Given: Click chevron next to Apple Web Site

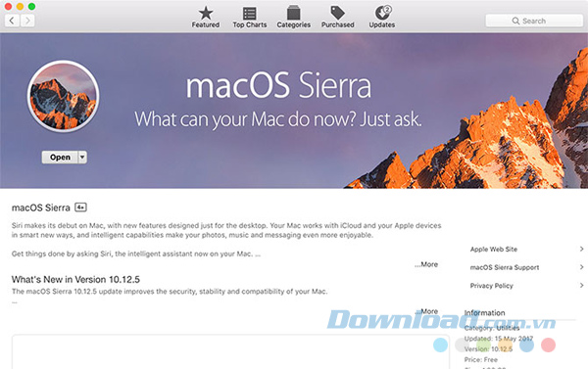Looking at the screenshot, I should (581, 250).
